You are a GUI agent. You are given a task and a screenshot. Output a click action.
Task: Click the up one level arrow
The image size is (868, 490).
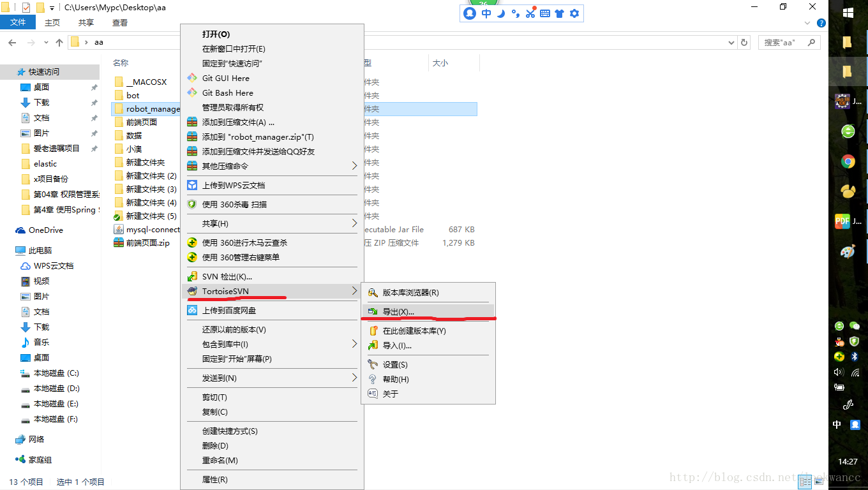coord(59,42)
